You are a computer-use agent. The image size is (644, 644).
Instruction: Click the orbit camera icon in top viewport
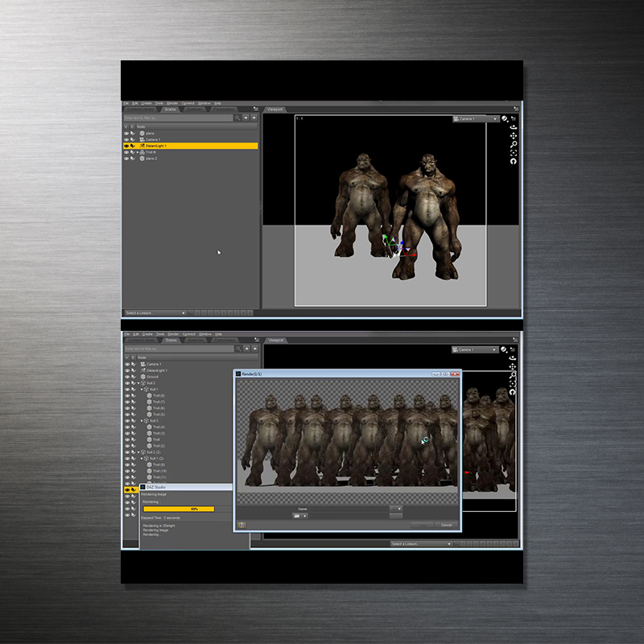click(x=513, y=127)
